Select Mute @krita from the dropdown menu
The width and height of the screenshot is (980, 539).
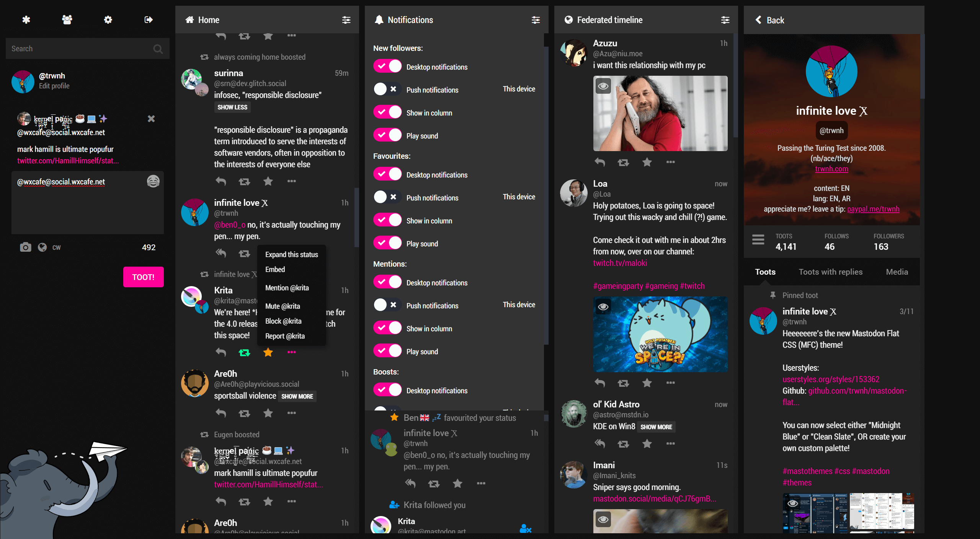(283, 306)
